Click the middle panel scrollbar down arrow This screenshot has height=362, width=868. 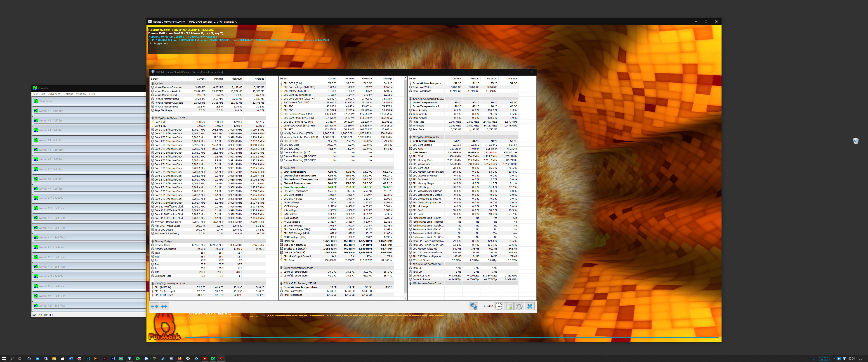pos(405,299)
